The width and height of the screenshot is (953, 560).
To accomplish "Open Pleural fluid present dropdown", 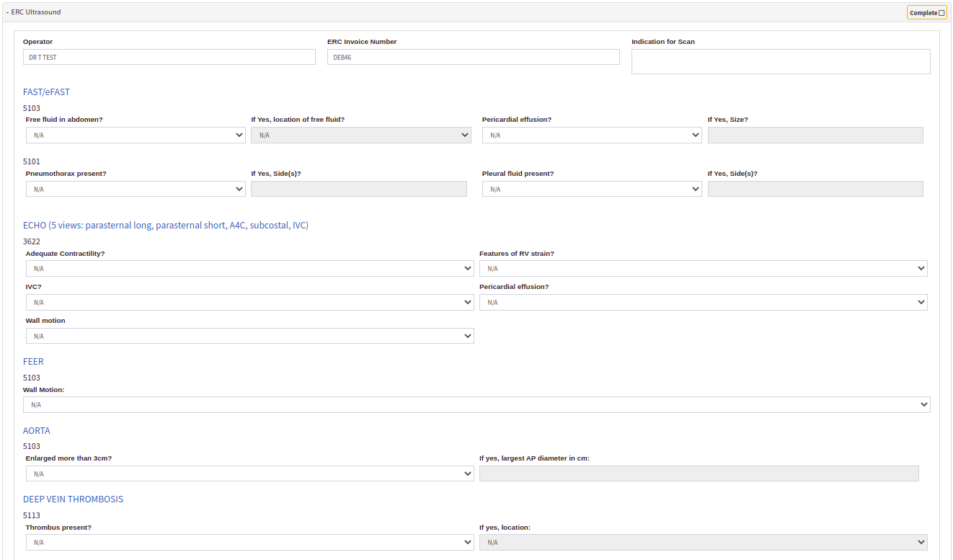I will coord(591,189).
